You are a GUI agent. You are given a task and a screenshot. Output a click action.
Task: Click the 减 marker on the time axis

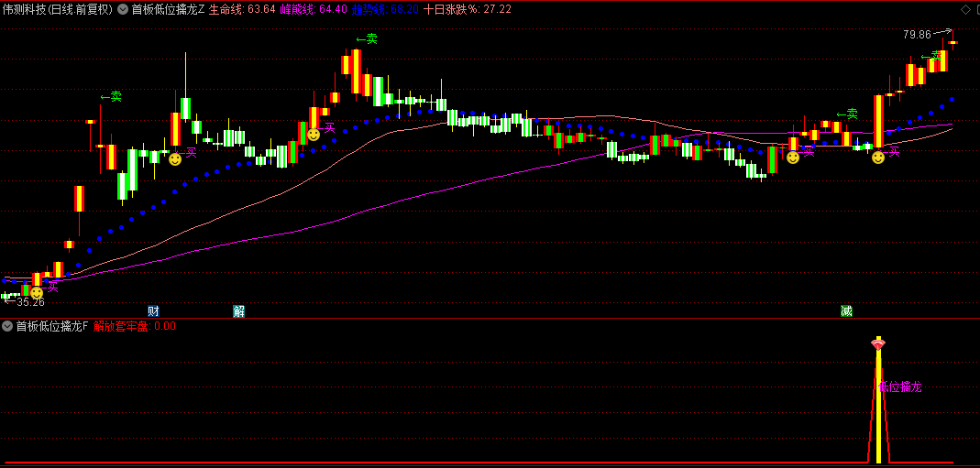click(846, 311)
